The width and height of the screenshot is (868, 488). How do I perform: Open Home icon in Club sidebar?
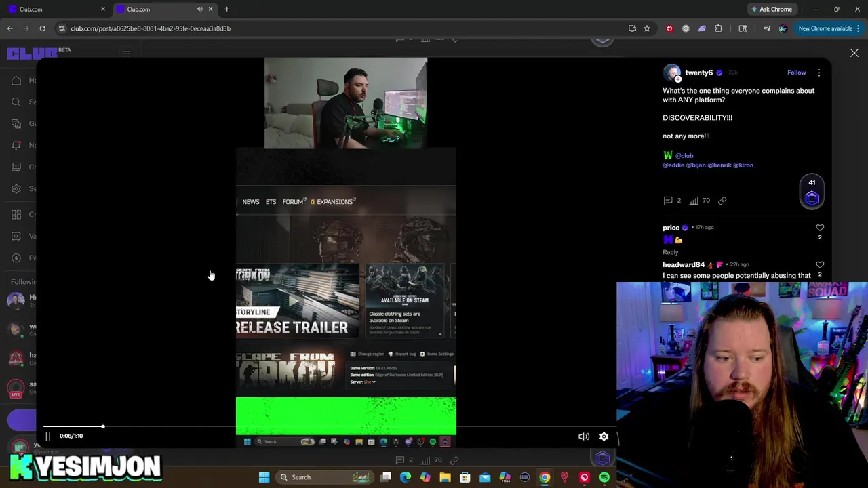pyautogui.click(x=16, y=81)
